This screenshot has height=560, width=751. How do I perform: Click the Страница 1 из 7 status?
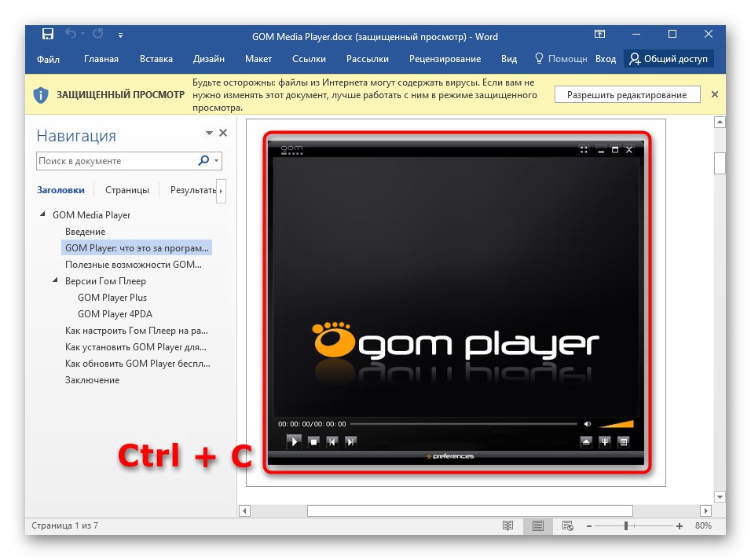[64, 526]
